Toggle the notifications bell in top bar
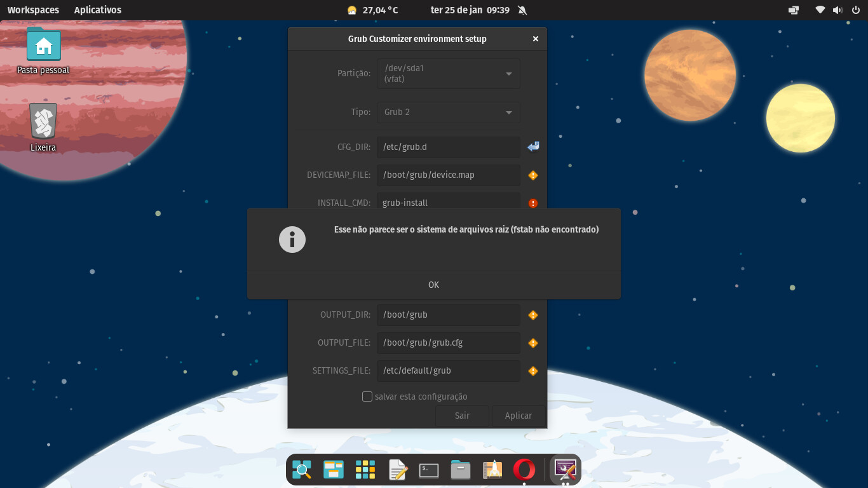The image size is (868, 488). tap(522, 10)
